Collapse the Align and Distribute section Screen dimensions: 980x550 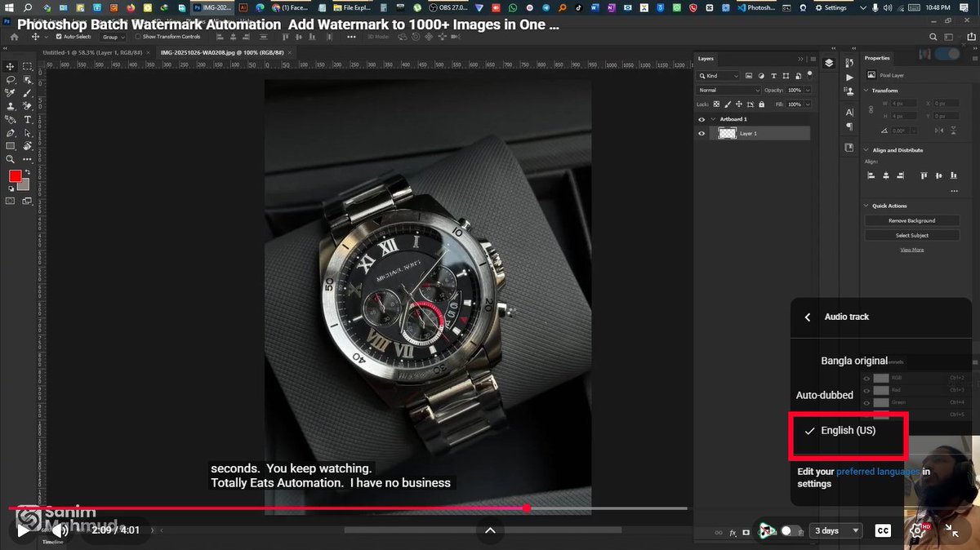pos(866,150)
